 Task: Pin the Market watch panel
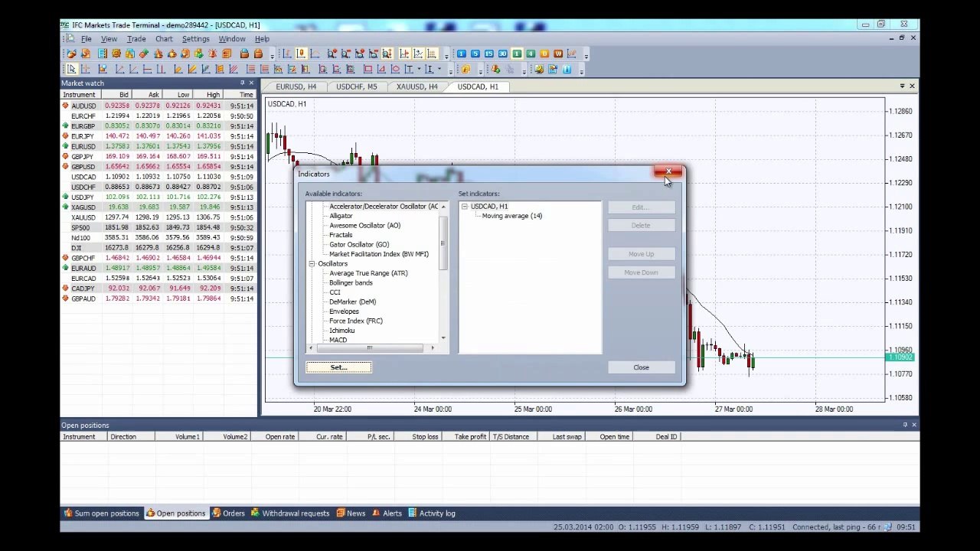242,83
